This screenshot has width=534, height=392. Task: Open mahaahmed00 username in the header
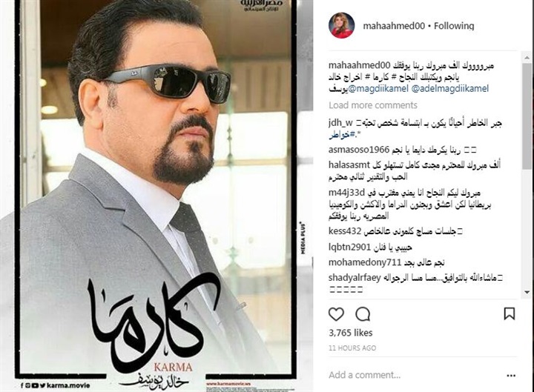[x=394, y=26]
